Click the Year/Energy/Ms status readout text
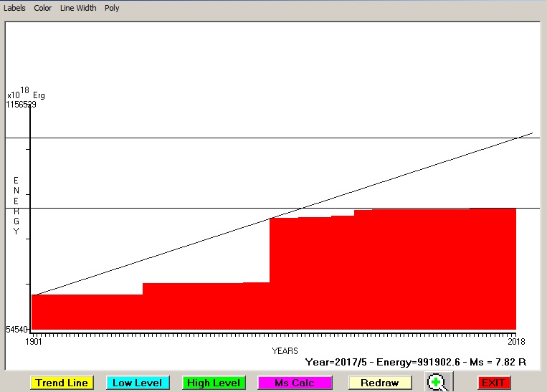Viewport: 547px width, 392px height. [x=416, y=363]
